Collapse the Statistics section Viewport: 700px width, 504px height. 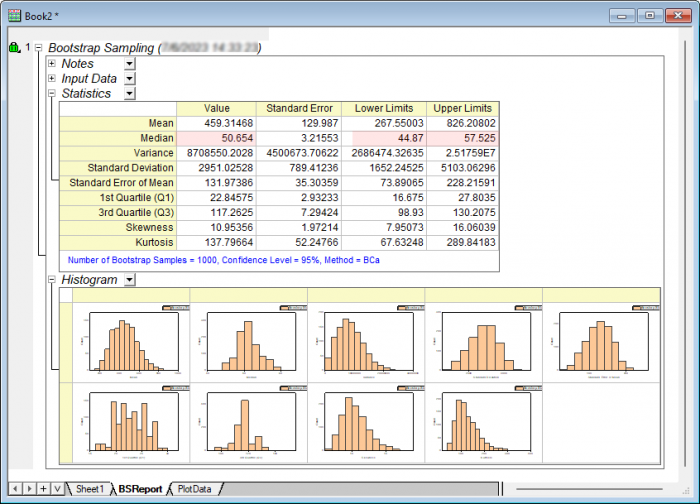52,93
